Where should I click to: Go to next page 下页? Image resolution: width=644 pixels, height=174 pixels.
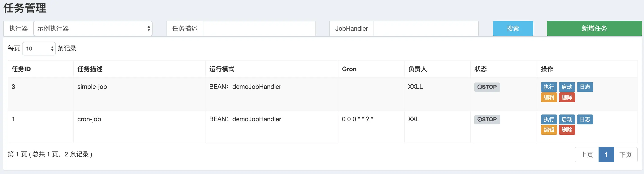click(625, 154)
